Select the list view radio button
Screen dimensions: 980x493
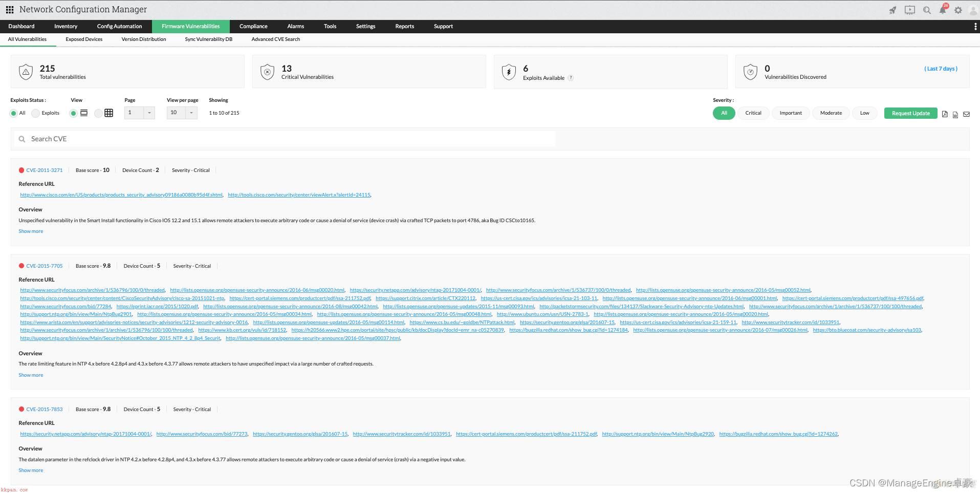pyautogui.click(x=73, y=113)
